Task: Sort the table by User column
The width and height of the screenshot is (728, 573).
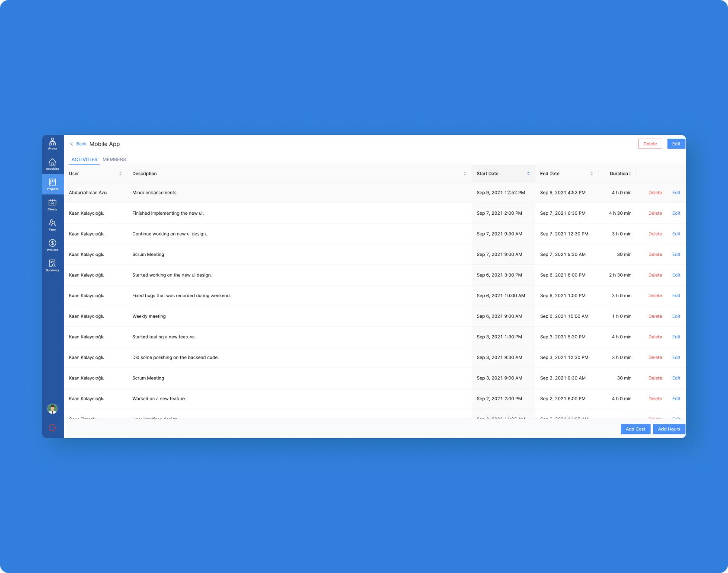Action: click(x=120, y=174)
